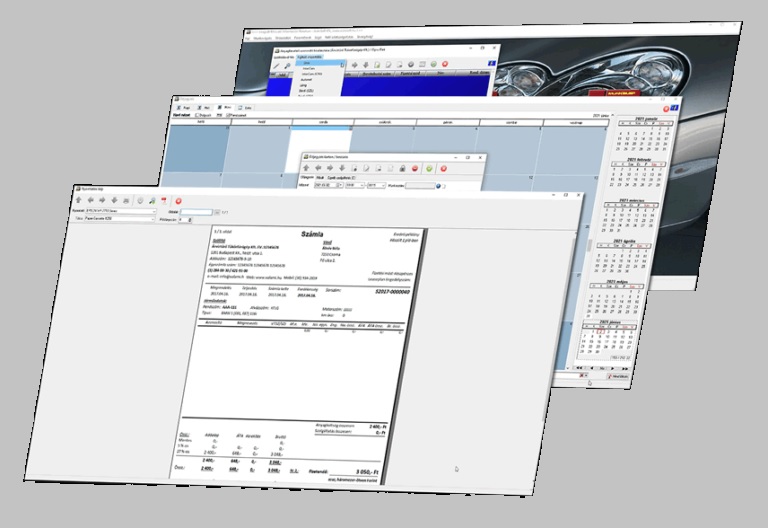This screenshot has height=528, width=768.
Task: Click the gear icon in import window toolbar
Action: 411,64
